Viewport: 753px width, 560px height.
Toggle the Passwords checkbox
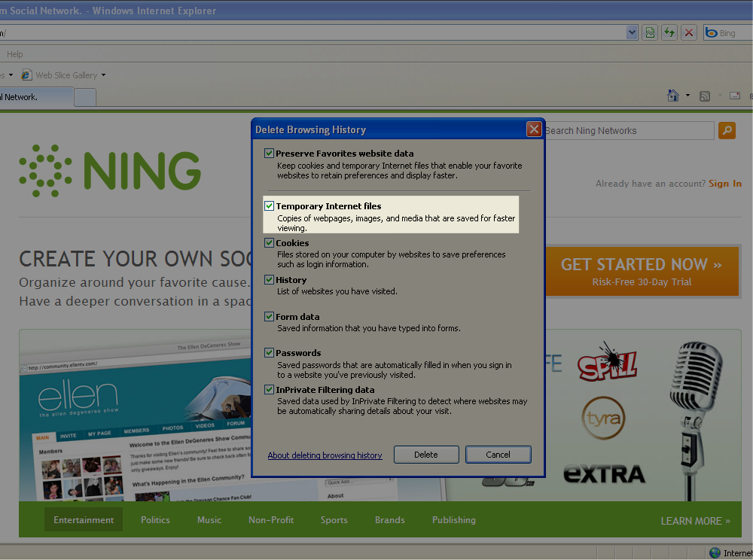tap(270, 353)
